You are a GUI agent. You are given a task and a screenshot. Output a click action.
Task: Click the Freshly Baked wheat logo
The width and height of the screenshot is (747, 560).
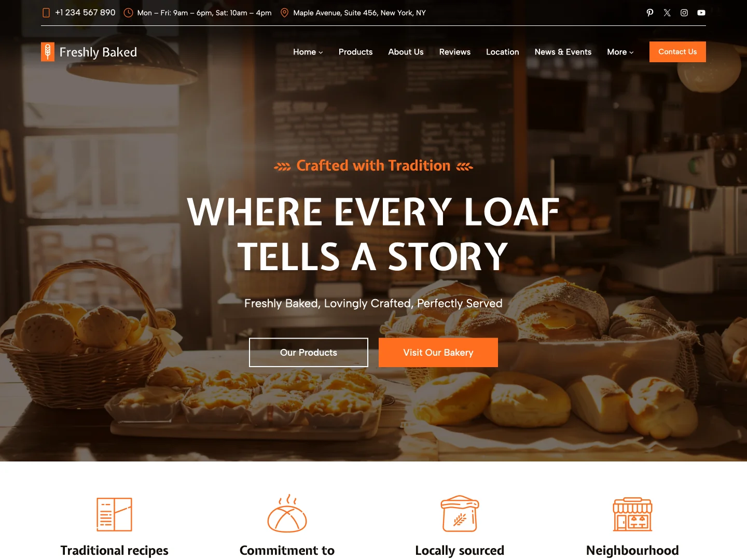pos(48,52)
